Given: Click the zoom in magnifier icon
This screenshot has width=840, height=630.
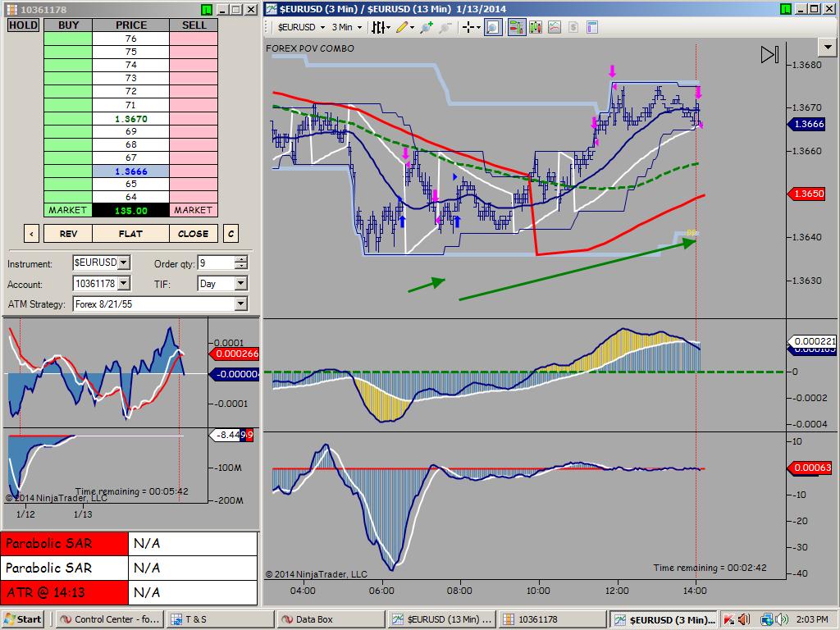Looking at the screenshot, I should [x=427, y=27].
